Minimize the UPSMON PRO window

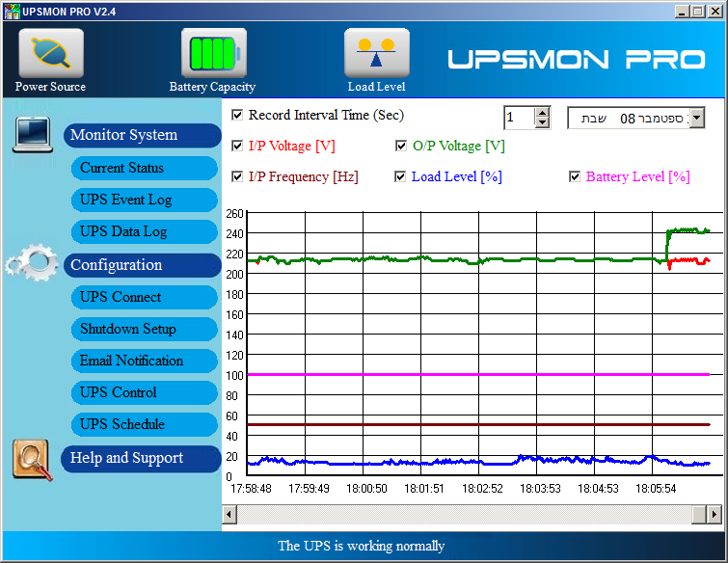pos(682,12)
